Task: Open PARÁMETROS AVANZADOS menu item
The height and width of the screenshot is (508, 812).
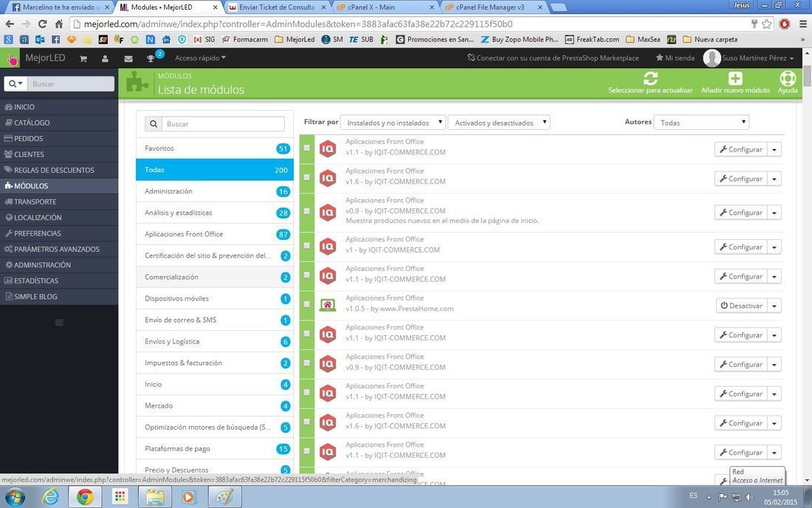Action: [59, 249]
